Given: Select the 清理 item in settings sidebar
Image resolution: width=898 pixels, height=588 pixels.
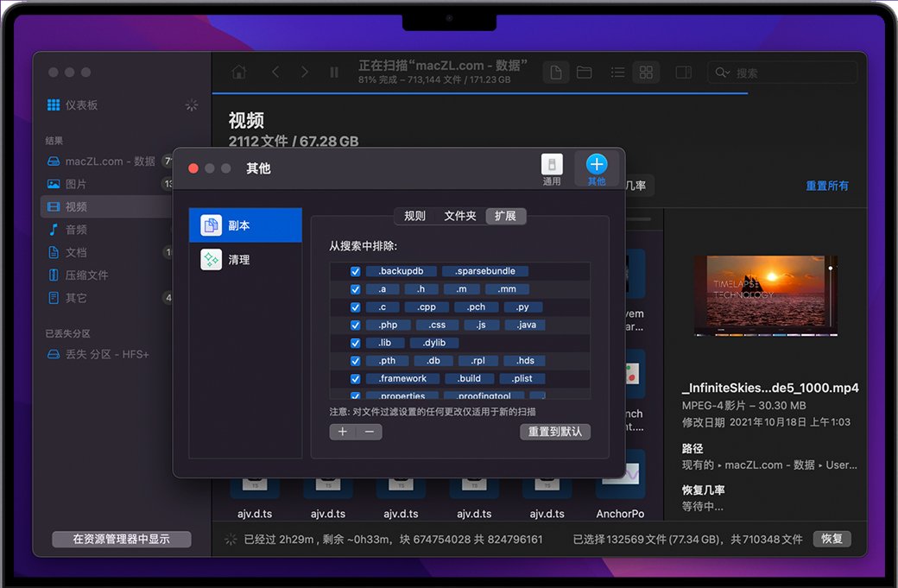Looking at the screenshot, I should 238,259.
